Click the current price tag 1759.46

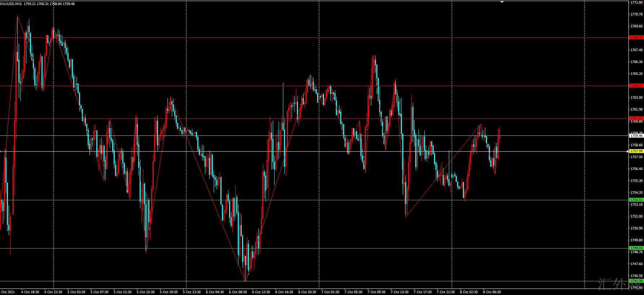[x=636, y=136]
